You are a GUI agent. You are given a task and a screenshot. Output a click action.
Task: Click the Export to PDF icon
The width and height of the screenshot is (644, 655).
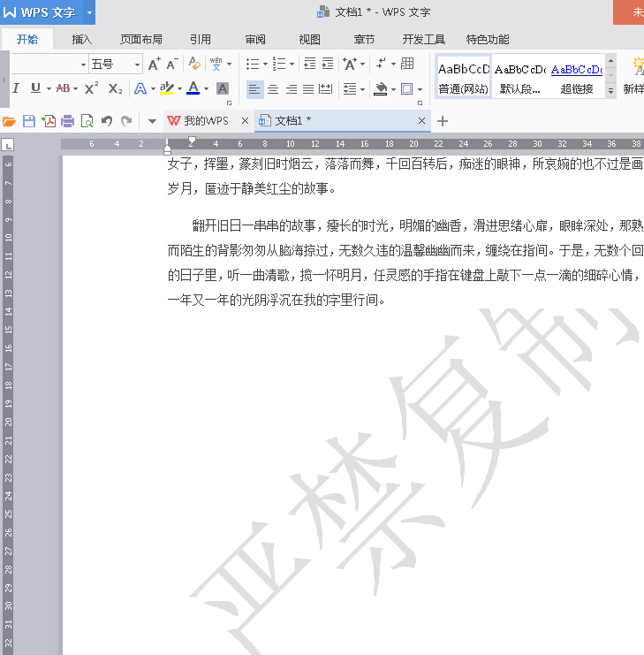[49, 121]
